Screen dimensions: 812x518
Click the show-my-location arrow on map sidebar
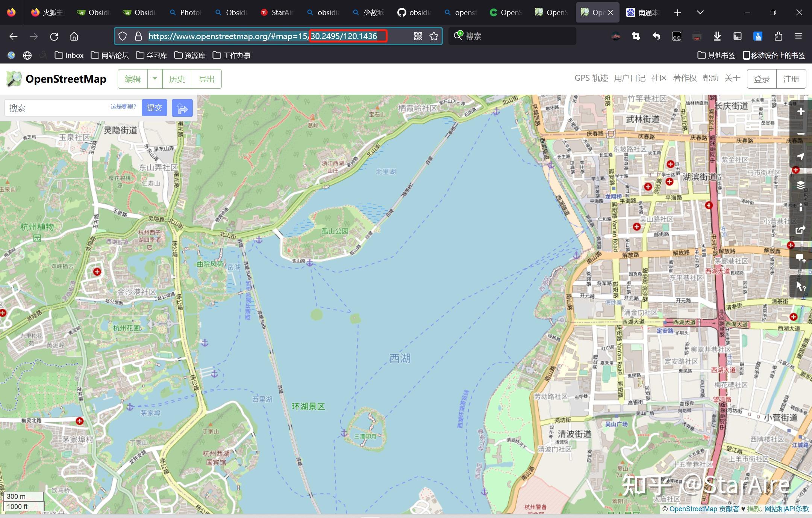coord(801,157)
